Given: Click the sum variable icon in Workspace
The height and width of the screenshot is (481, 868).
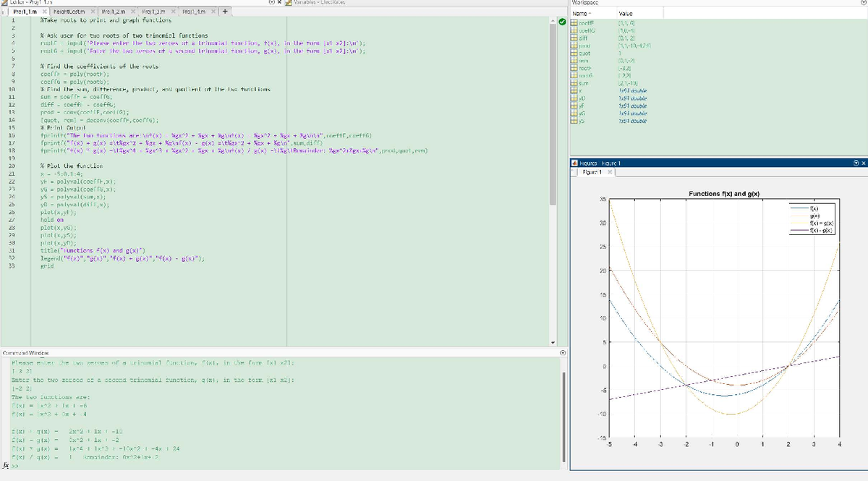Looking at the screenshot, I should coord(575,84).
